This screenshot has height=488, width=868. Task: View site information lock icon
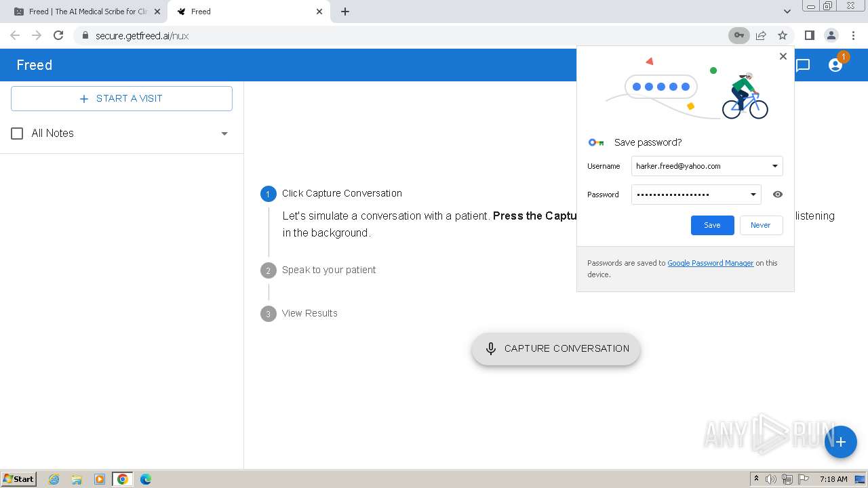click(x=85, y=35)
